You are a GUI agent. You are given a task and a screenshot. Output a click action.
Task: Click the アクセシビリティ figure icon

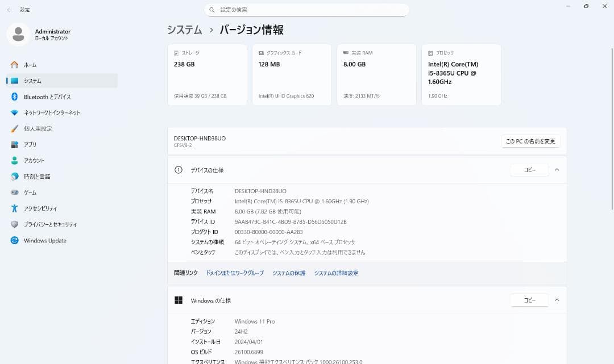14,208
